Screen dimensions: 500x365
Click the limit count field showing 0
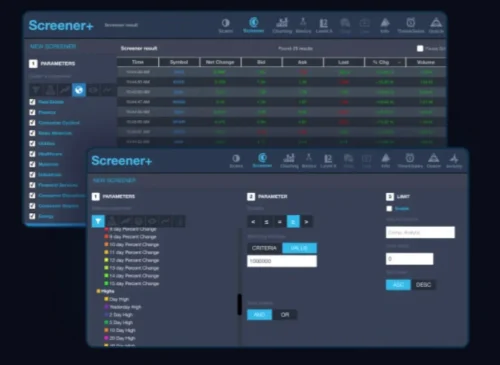409,259
